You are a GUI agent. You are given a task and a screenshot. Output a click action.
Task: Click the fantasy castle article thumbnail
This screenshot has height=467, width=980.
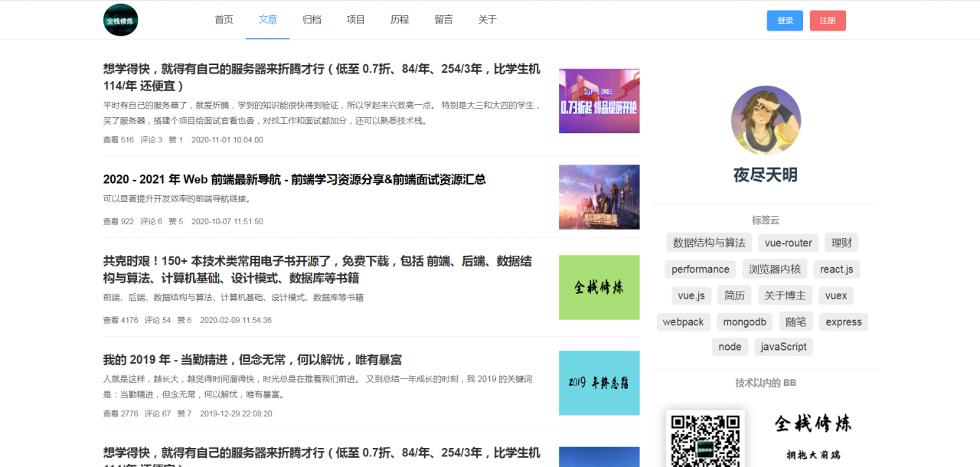599,197
